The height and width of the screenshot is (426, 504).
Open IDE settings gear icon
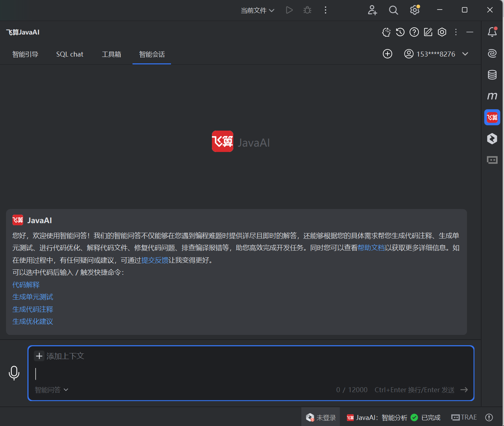pyautogui.click(x=415, y=10)
